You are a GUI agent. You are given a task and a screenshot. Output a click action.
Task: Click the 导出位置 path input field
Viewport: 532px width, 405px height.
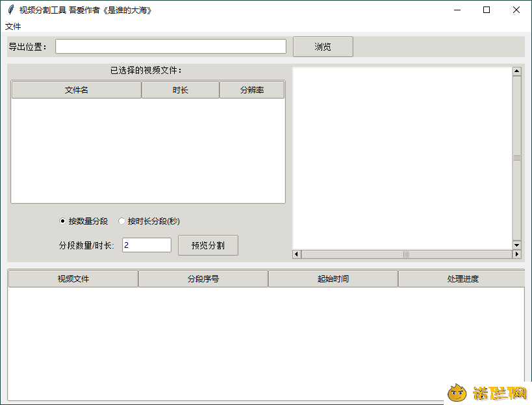pos(171,47)
